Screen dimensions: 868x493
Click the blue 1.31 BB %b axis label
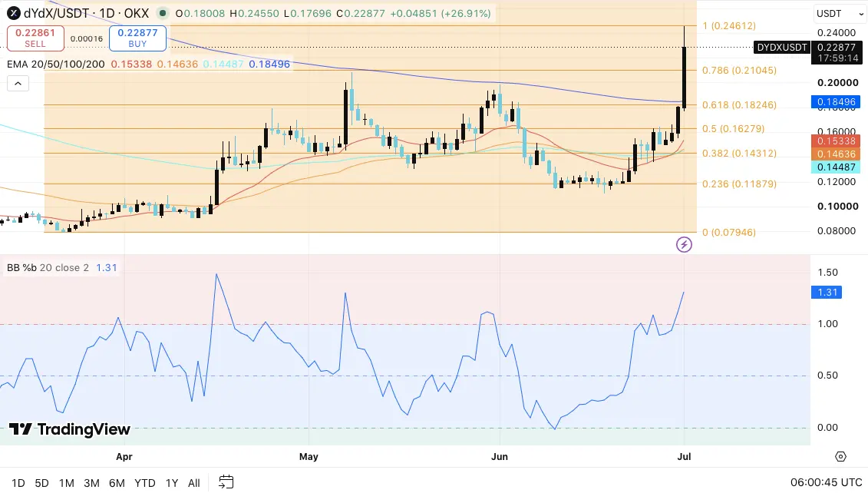[x=827, y=293]
